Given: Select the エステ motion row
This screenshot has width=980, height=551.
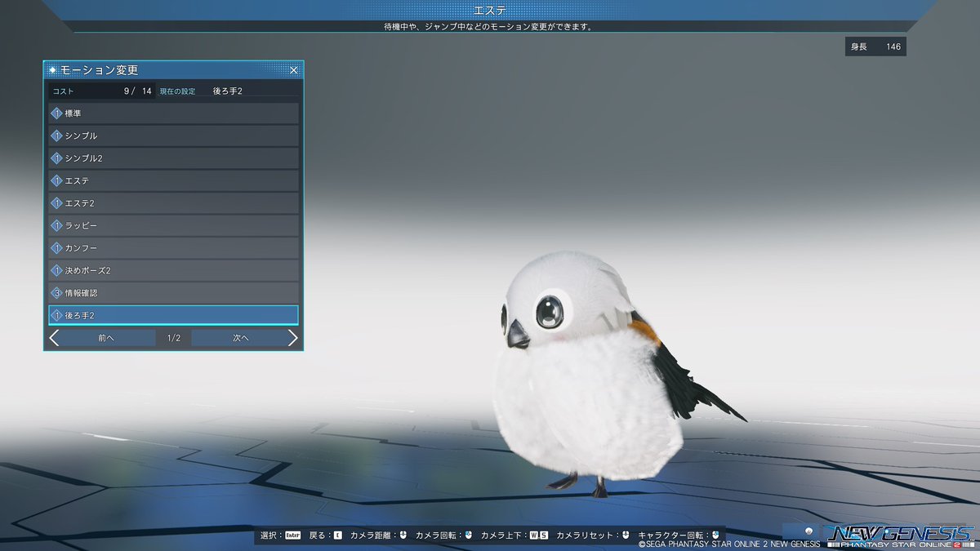Looking at the screenshot, I should pos(173,180).
